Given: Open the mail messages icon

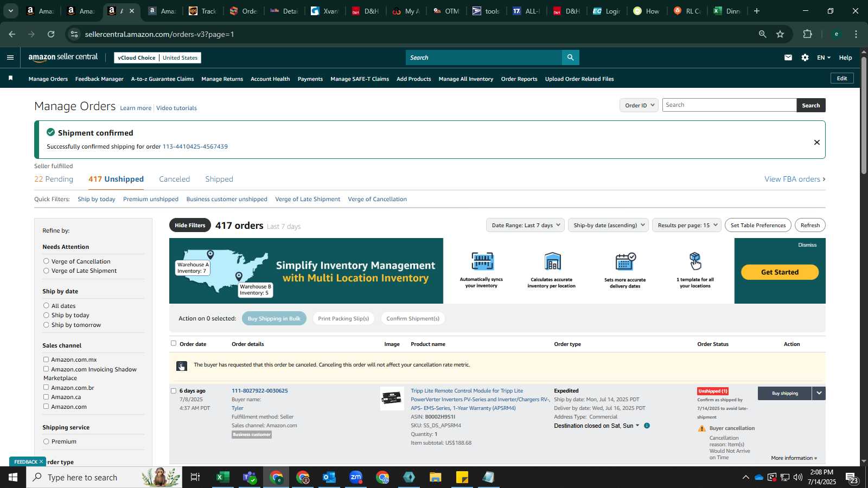Looking at the screenshot, I should (788, 57).
